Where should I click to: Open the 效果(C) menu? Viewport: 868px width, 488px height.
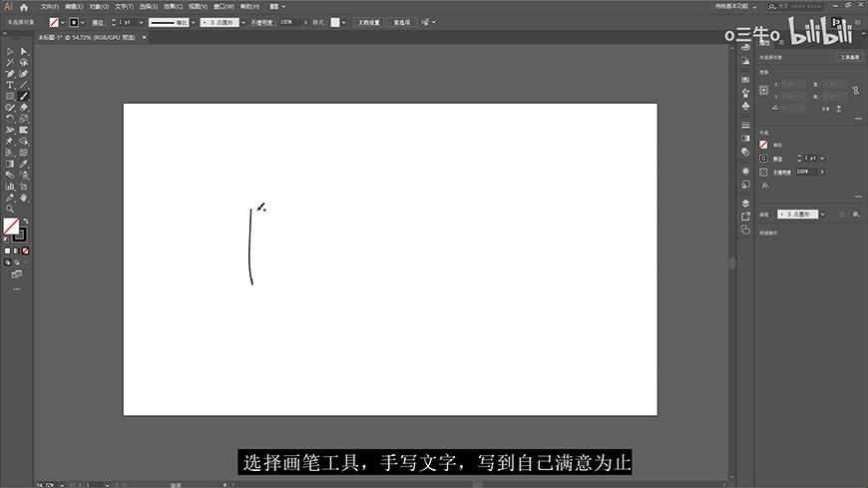[x=173, y=6]
